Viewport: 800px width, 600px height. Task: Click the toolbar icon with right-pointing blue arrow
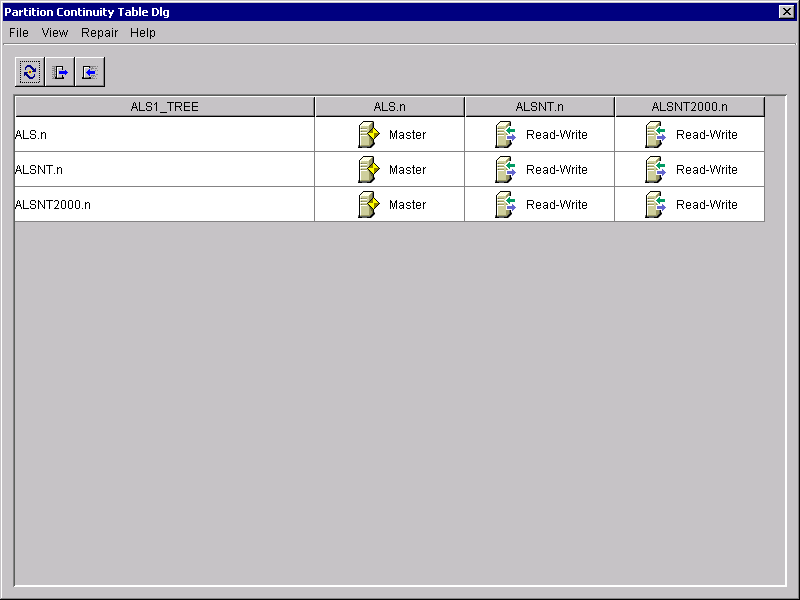(60, 72)
